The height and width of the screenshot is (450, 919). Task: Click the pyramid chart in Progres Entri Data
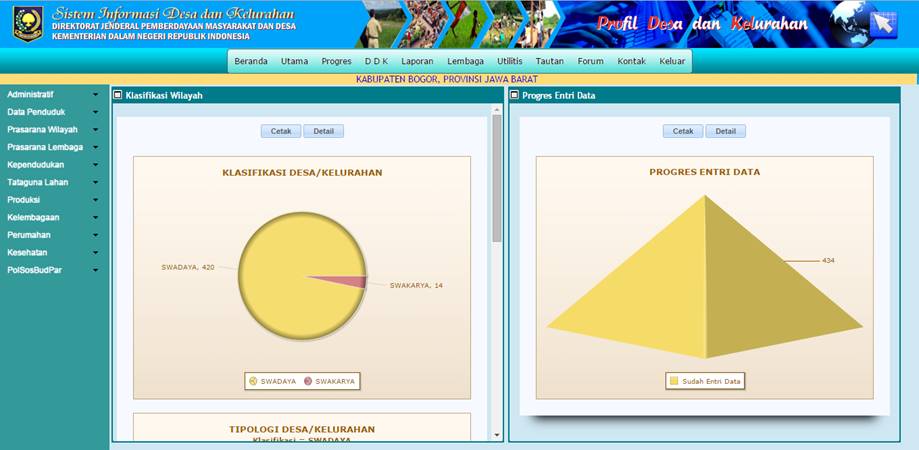(704, 277)
